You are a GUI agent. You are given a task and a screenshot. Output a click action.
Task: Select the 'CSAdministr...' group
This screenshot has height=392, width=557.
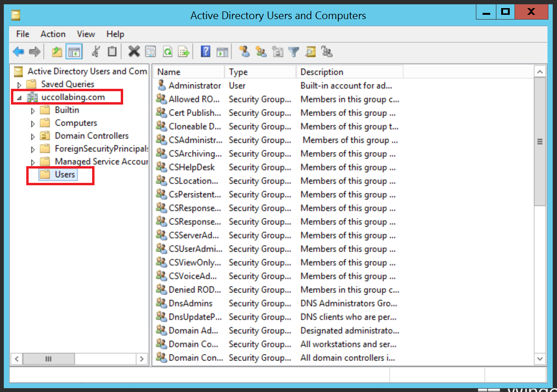(279, 140)
